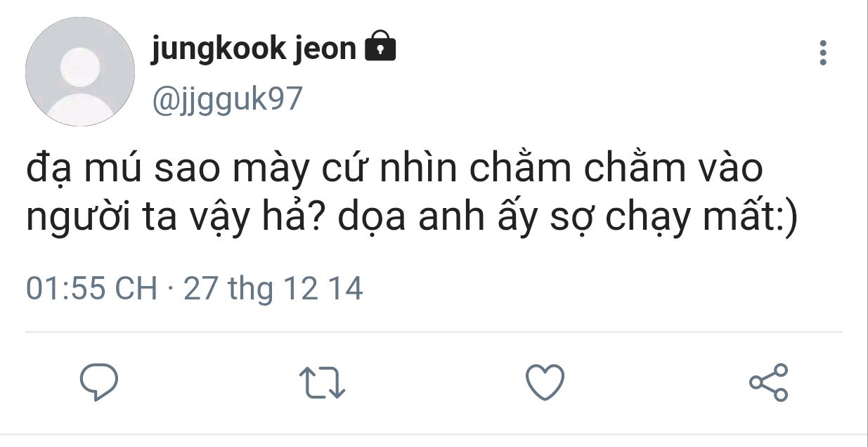Viewport: 868px width, 447px height.
Task: Open the default profile avatar picture
Action: point(80,72)
